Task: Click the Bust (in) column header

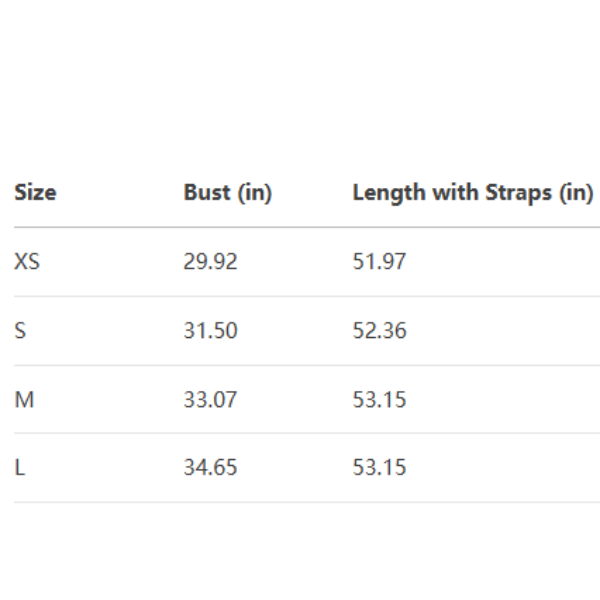Action: click(x=227, y=193)
